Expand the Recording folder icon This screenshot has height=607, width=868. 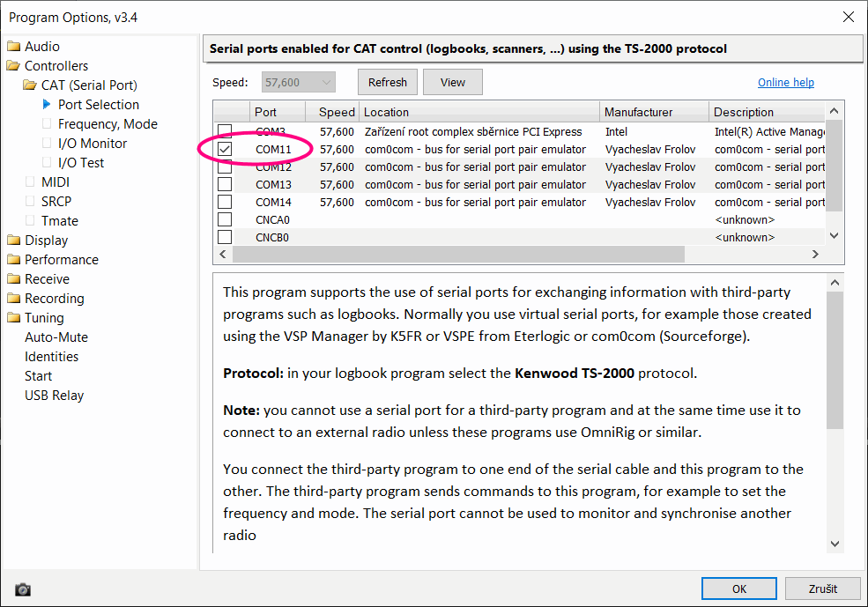(x=13, y=299)
